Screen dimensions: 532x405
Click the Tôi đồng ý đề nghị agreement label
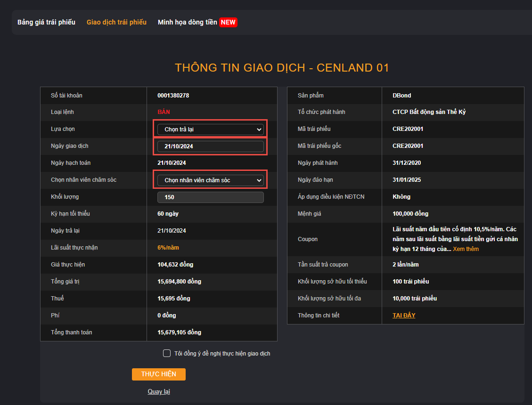click(222, 354)
